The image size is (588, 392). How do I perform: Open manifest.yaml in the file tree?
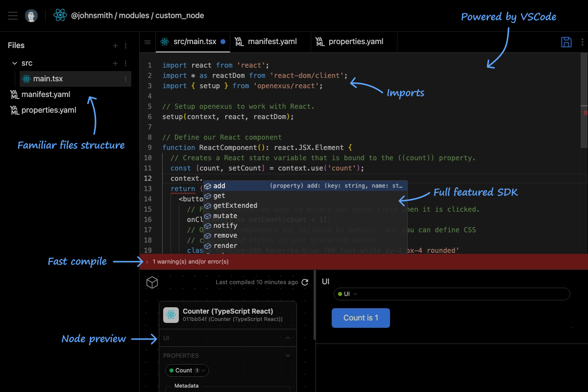(46, 95)
